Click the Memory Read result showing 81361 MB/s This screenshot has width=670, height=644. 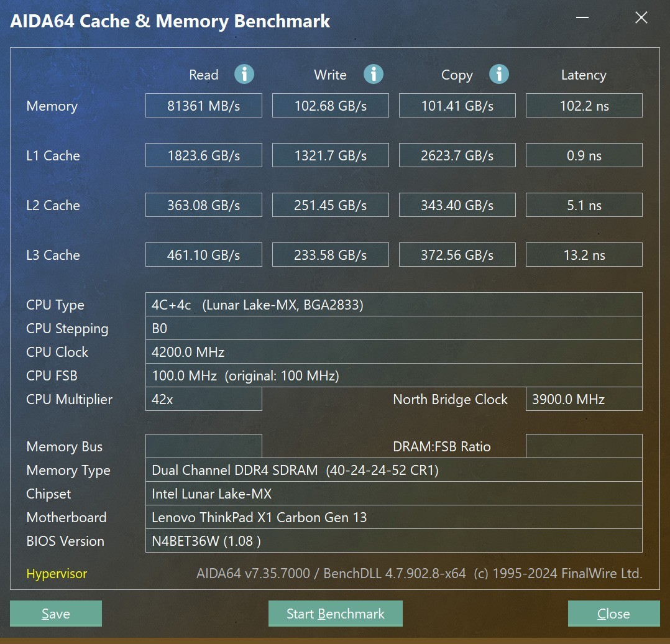click(203, 105)
